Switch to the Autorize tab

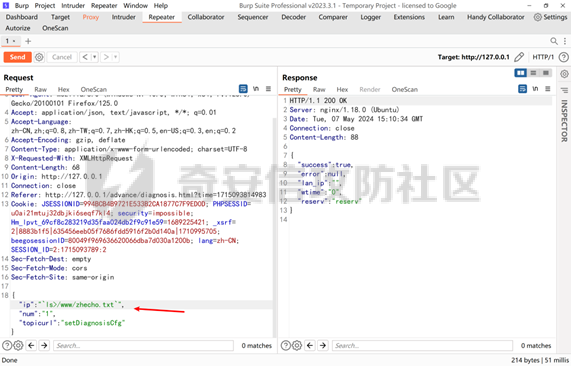pyautogui.click(x=18, y=28)
